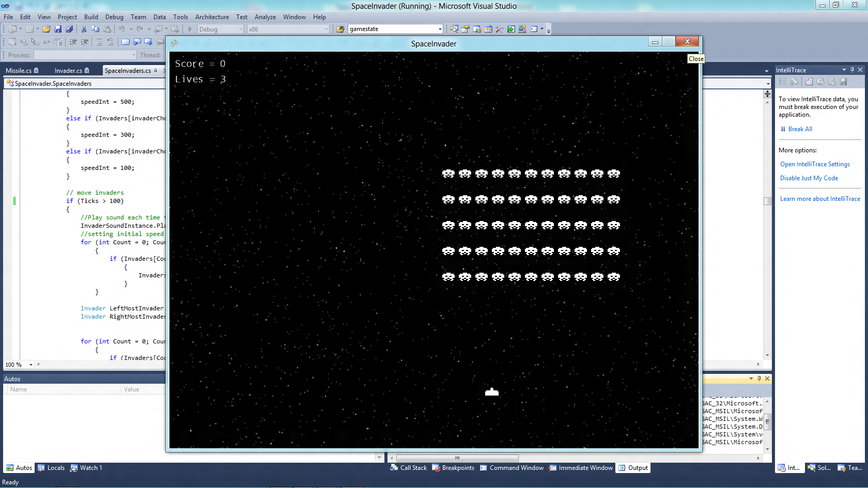The image size is (868, 488).
Task: Click the Increase Indent icon
Action: (x=85, y=42)
